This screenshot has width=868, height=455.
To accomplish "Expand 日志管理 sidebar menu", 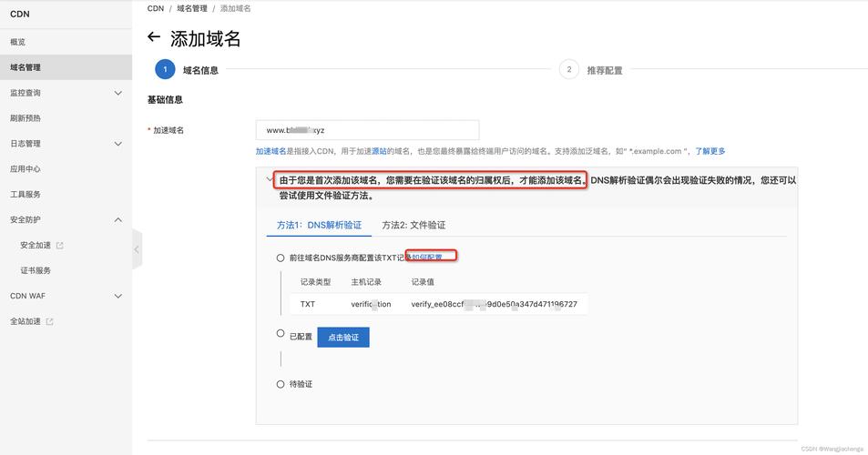I will (117, 144).
